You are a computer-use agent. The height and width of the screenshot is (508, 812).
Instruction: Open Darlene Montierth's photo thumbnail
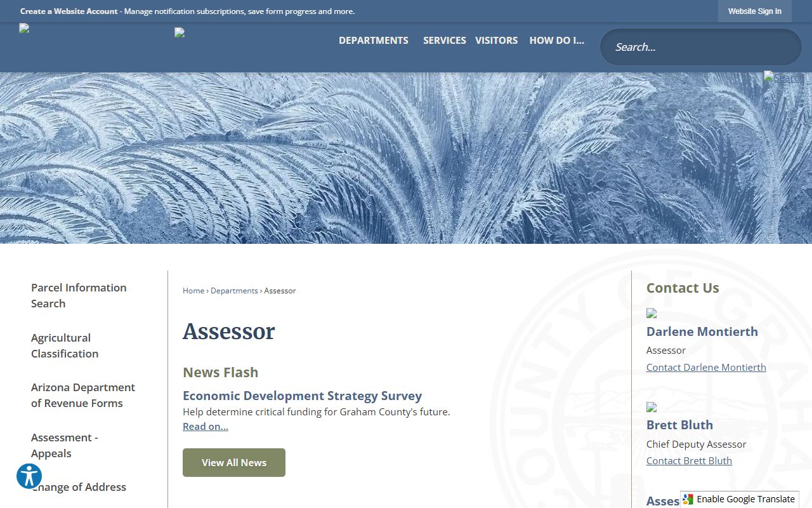click(652, 313)
